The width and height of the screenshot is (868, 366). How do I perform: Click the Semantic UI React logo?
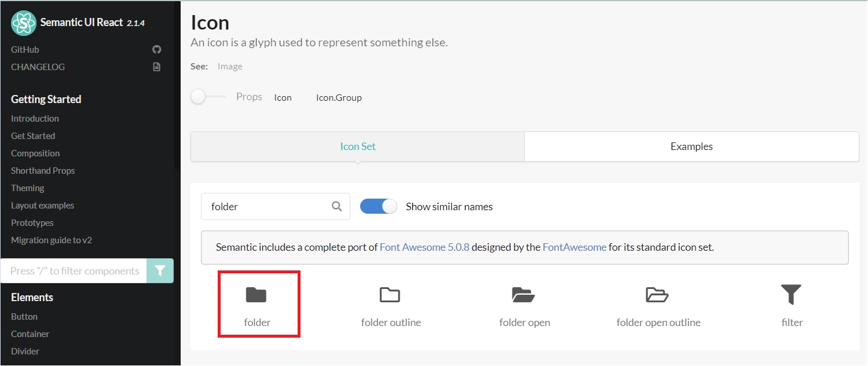pyautogui.click(x=24, y=23)
